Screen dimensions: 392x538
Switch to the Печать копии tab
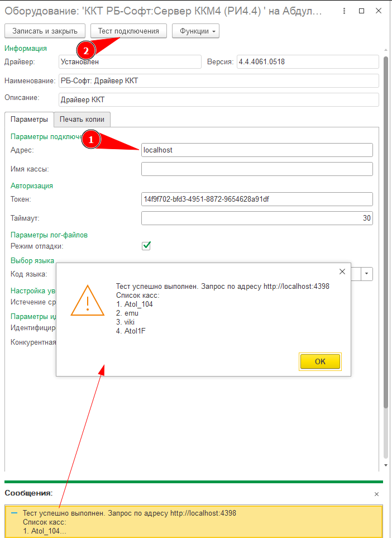pos(82,120)
